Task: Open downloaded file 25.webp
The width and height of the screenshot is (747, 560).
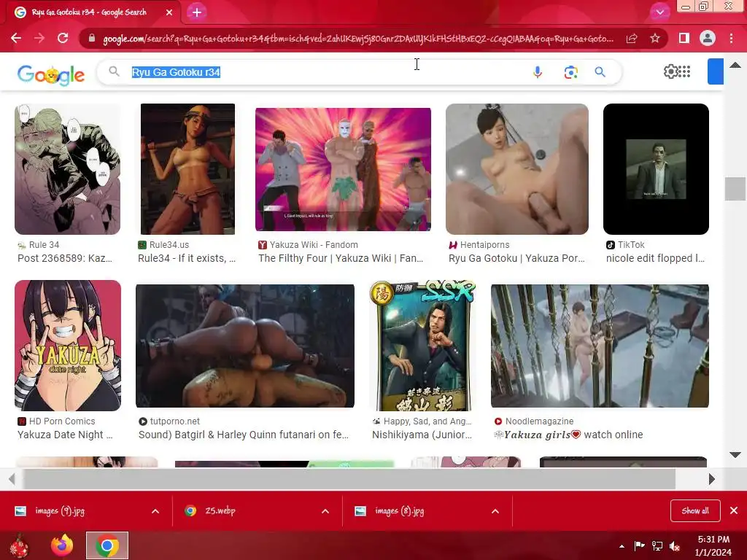Action: (x=220, y=511)
